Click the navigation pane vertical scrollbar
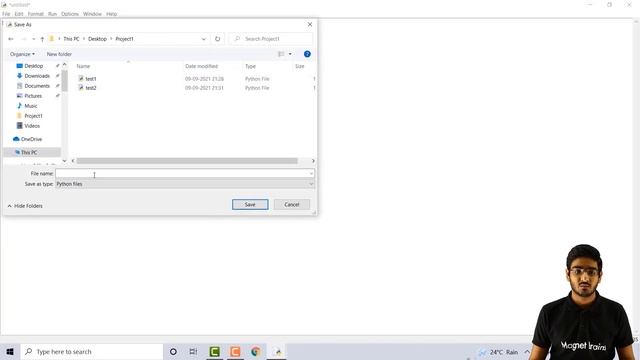640x360 pixels. click(64, 81)
